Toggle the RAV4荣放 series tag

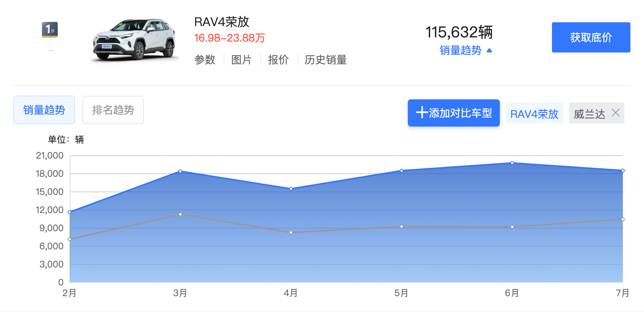pos(534,113)
